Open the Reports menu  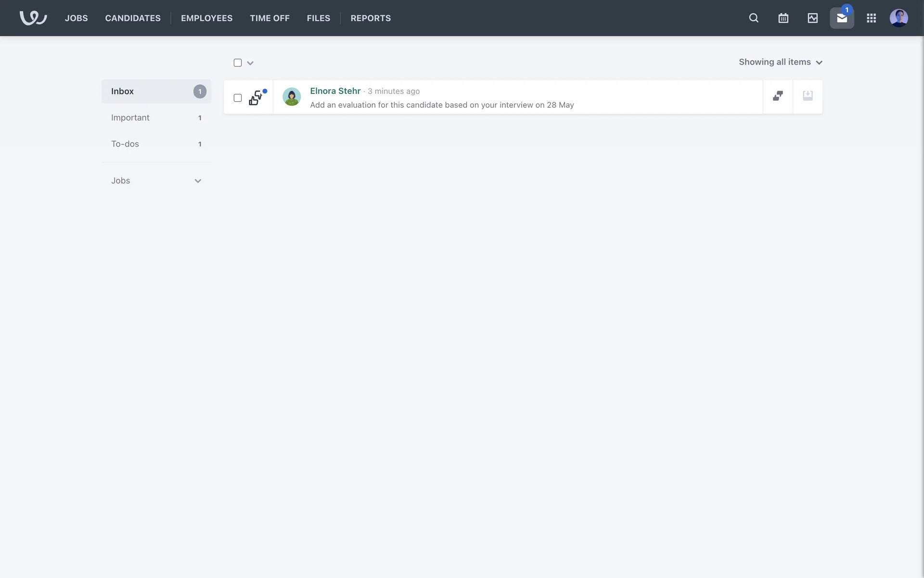371,18
